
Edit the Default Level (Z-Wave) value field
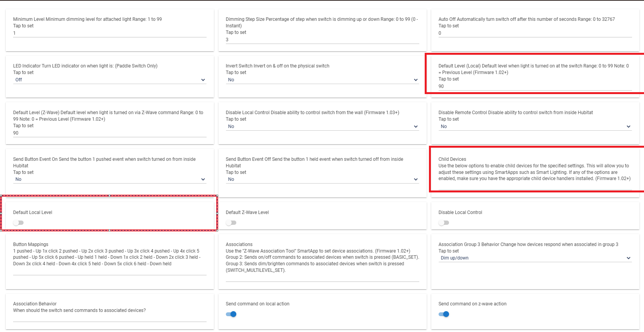click(110, 133)
